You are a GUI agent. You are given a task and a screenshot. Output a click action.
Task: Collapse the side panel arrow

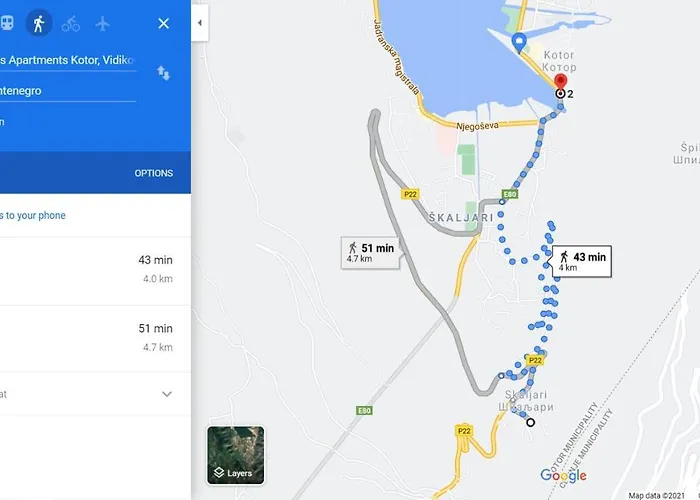coord(200,23)
